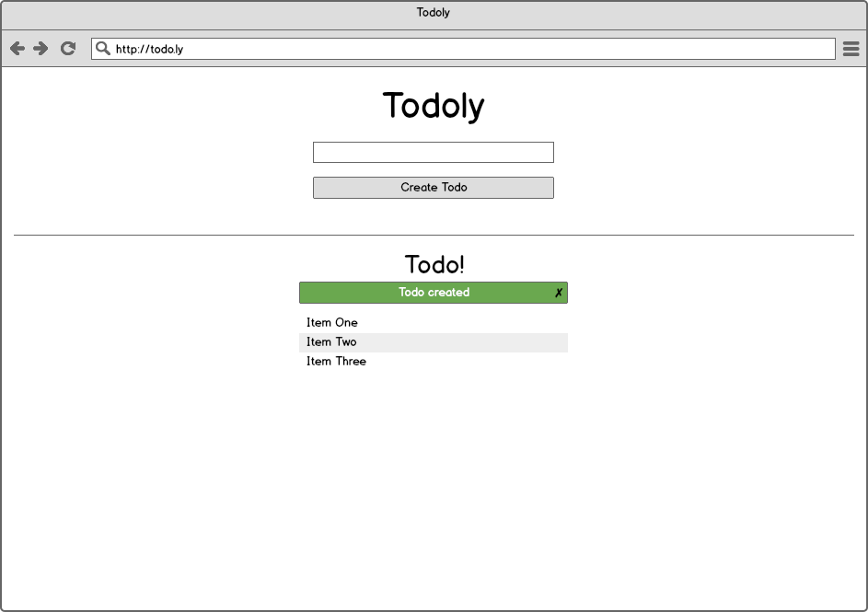The height and width of the screenshot is (612, 868).
Task: Click the Create Todo button
Action: 434,188
